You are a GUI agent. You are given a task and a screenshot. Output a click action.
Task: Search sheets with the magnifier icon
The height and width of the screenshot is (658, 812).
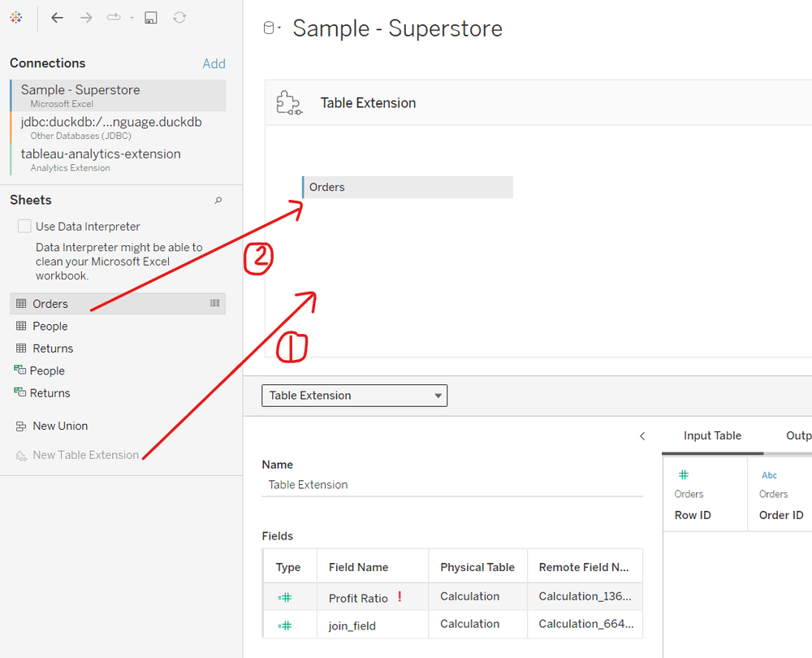218,201
